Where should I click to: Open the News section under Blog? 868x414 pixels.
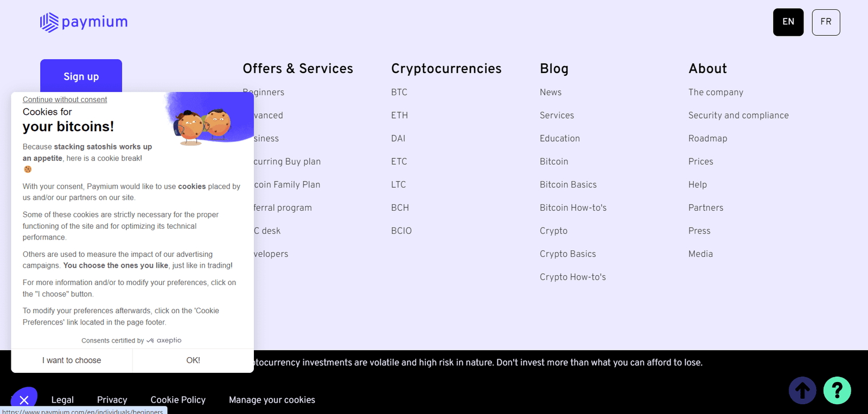[x=550, y=92]
